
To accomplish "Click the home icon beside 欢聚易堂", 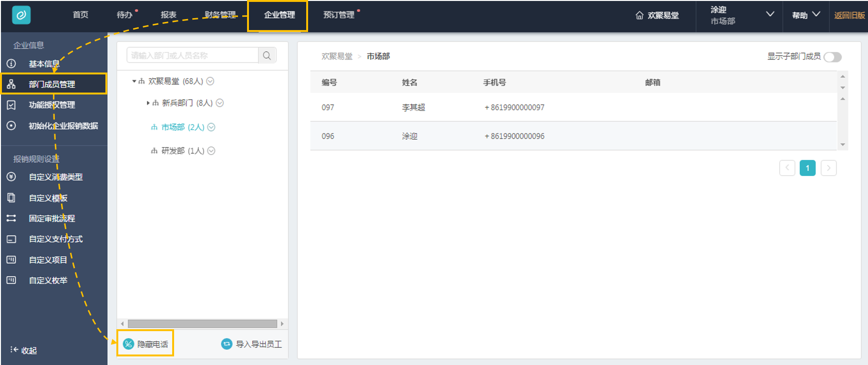I will [640, 15].
